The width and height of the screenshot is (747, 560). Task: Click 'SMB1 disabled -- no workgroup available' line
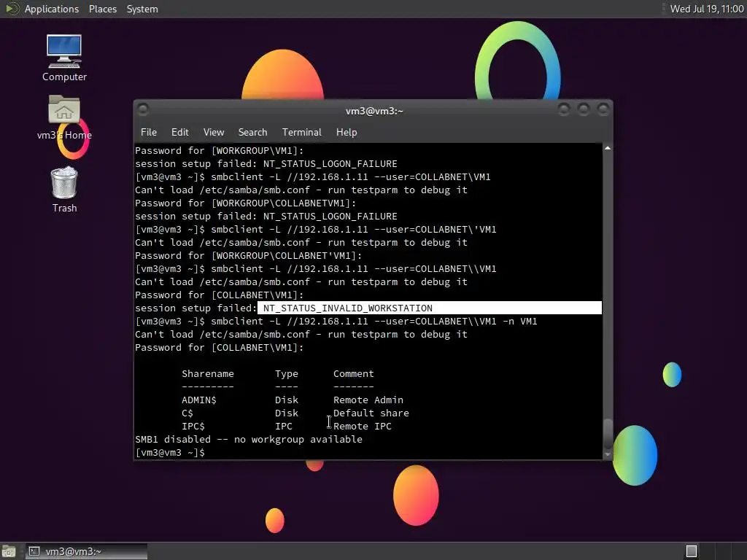click(x=249, y=439)
